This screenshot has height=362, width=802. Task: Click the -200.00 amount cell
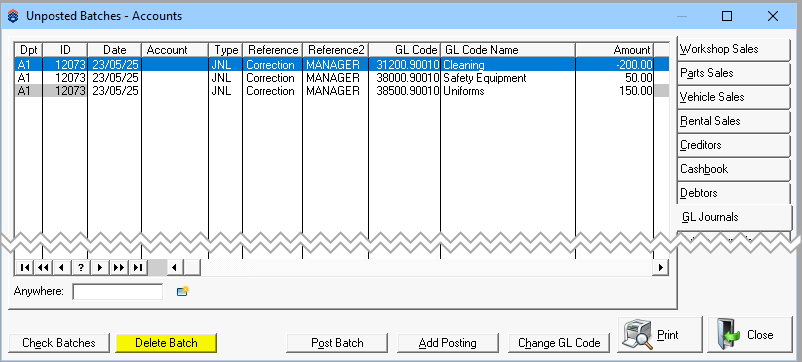click(x=614, y=65)
